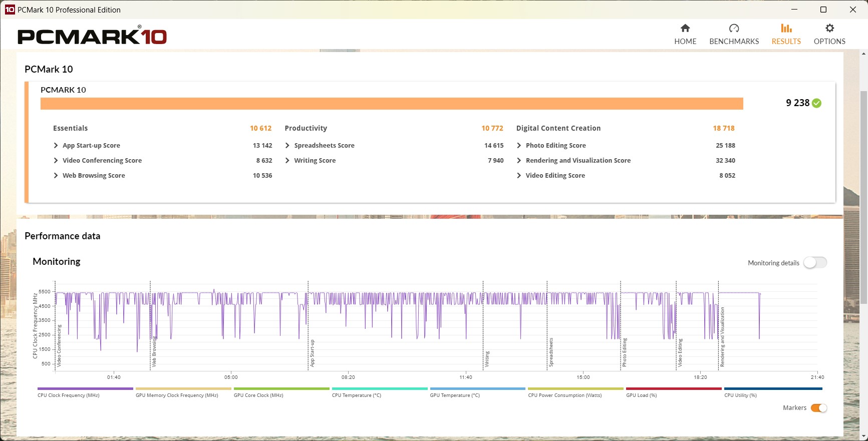Click Web Browsing marker on chart
The width and height of the screenshot is (868, 441).
154,352
